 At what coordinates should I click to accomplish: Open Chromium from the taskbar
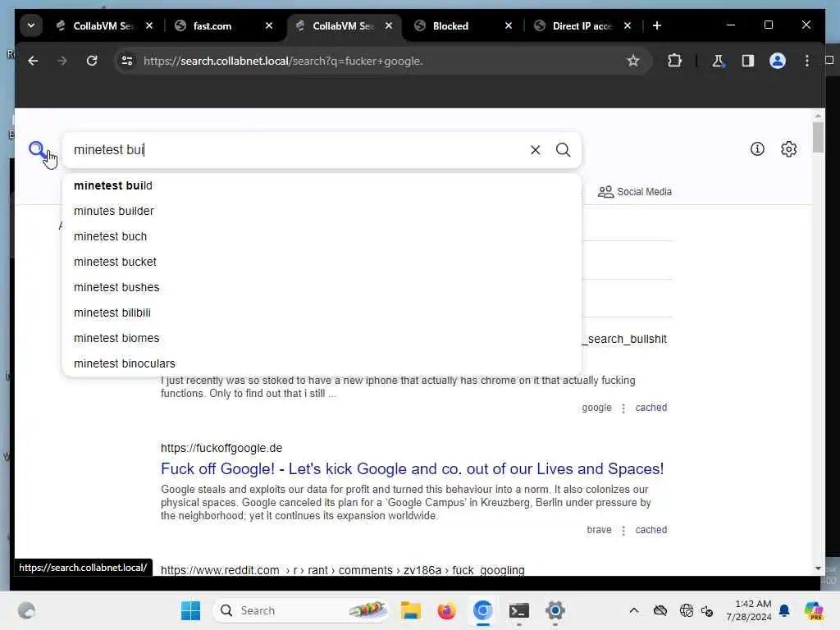[482, 610]
